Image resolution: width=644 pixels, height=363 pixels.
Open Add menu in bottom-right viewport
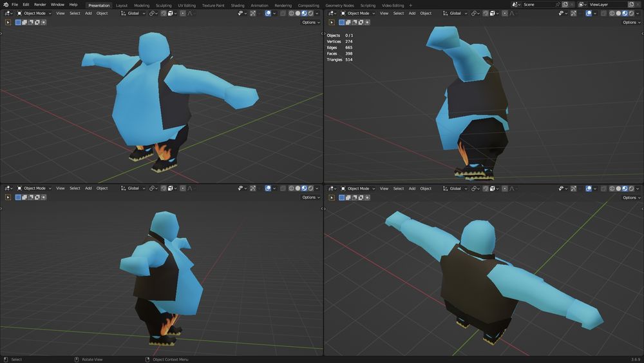(412, 188)
